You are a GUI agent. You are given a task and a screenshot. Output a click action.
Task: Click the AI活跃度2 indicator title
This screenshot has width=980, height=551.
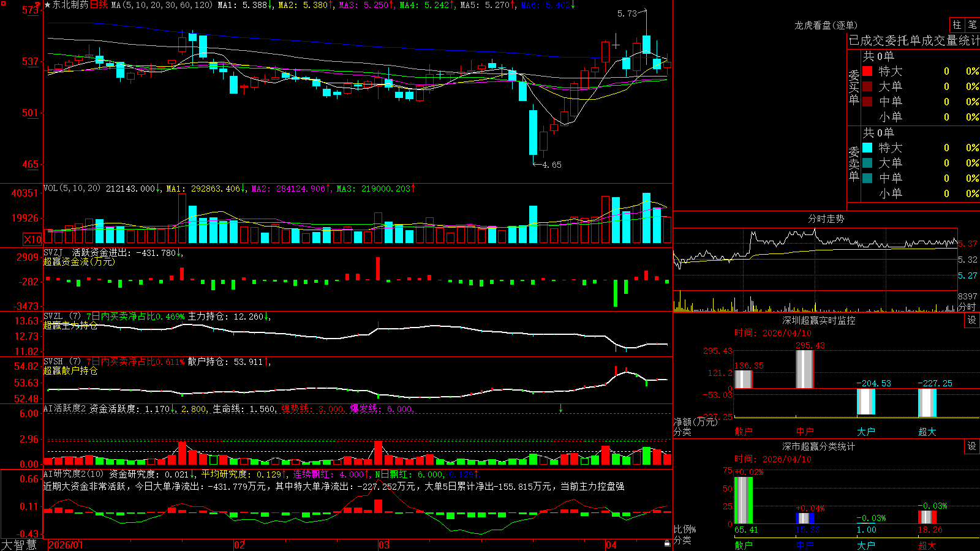(64, 408)
